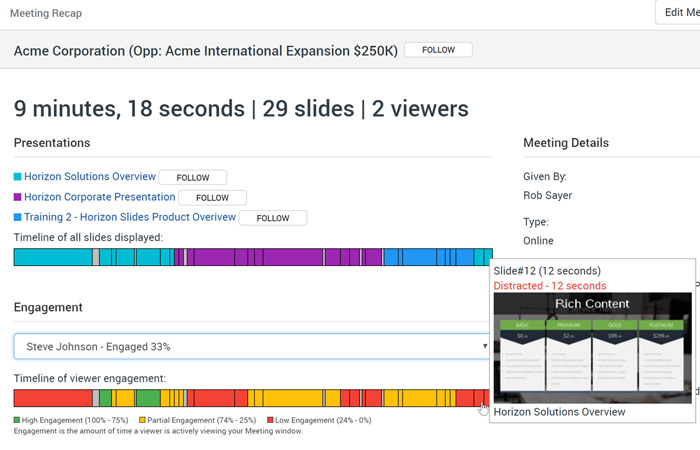Click the Meeting Details heading
The width and height of the screenshot is (700, 450).
[566, 143]
